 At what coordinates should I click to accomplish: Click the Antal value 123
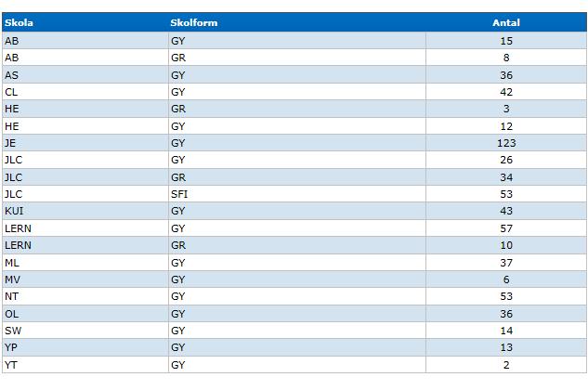506,143
